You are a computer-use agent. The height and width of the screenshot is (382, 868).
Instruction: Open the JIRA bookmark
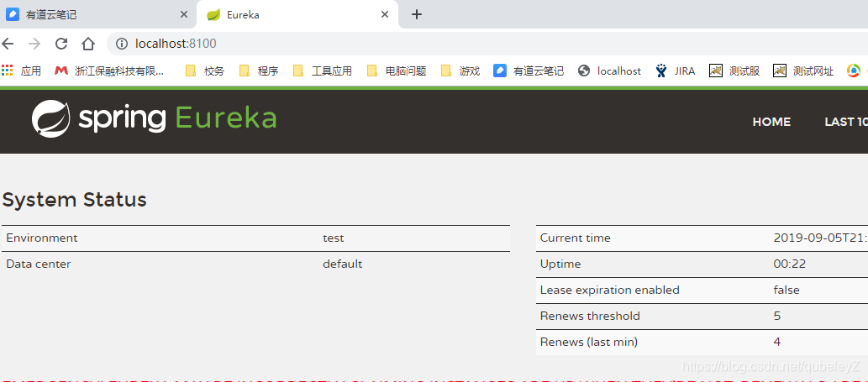(x=676, y=71)
